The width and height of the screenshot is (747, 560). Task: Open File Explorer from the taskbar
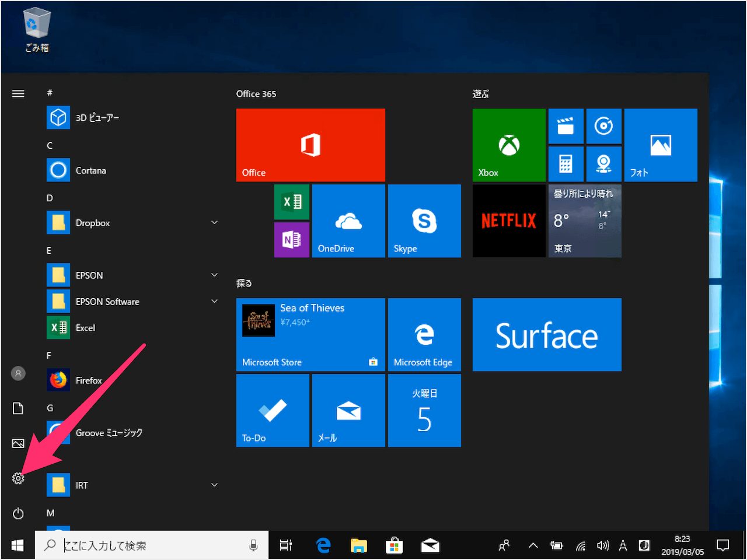(358, 545)
